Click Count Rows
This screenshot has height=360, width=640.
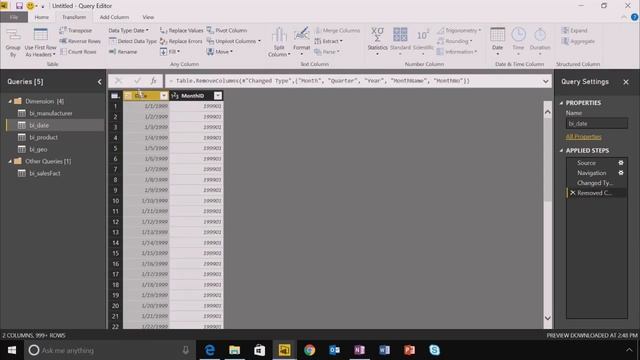78,52
